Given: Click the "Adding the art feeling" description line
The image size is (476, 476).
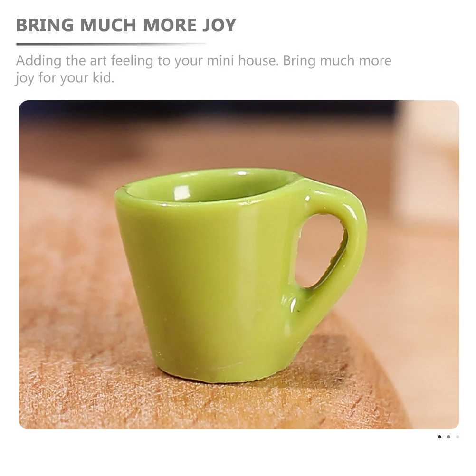Looking at the screenshot, I should tap(203, 60).
